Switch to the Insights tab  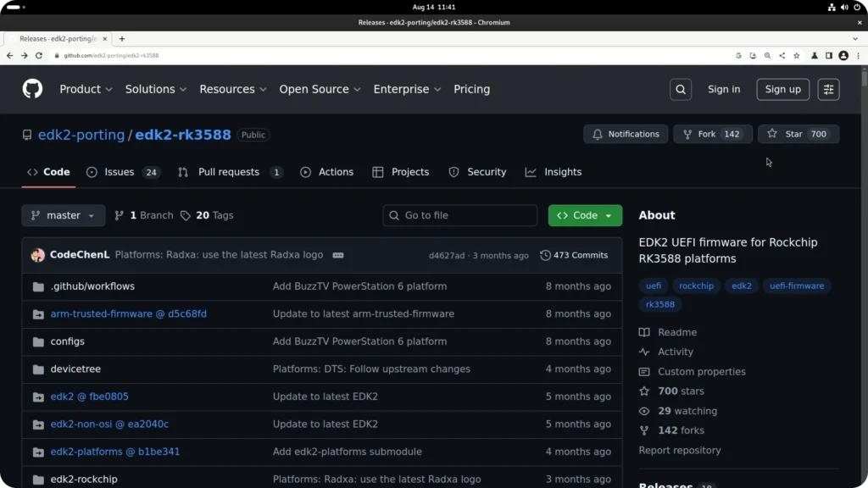coord(554,172)
